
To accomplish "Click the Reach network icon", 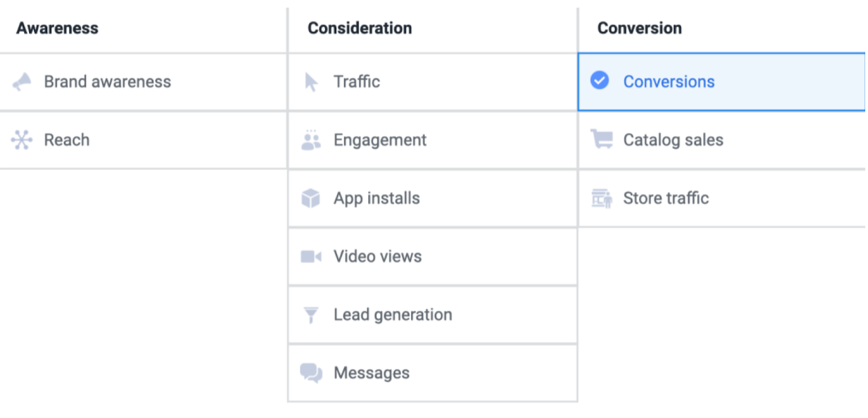I will [22, 140].
